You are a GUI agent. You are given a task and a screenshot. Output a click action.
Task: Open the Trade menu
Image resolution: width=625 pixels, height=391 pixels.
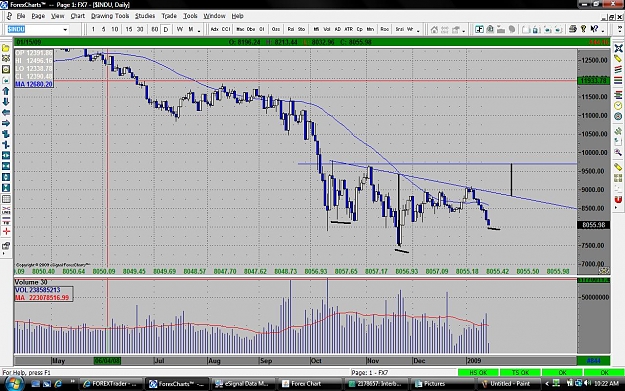click(x=169, y=16)
